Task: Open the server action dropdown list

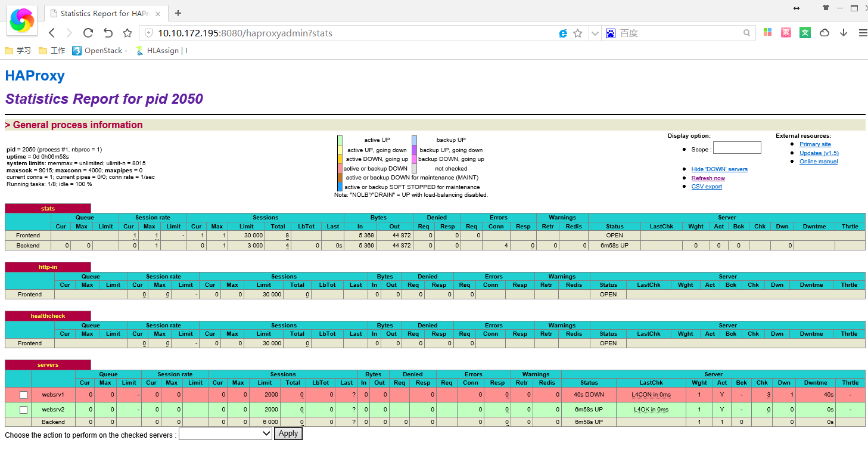Action: tap(226, 434)
